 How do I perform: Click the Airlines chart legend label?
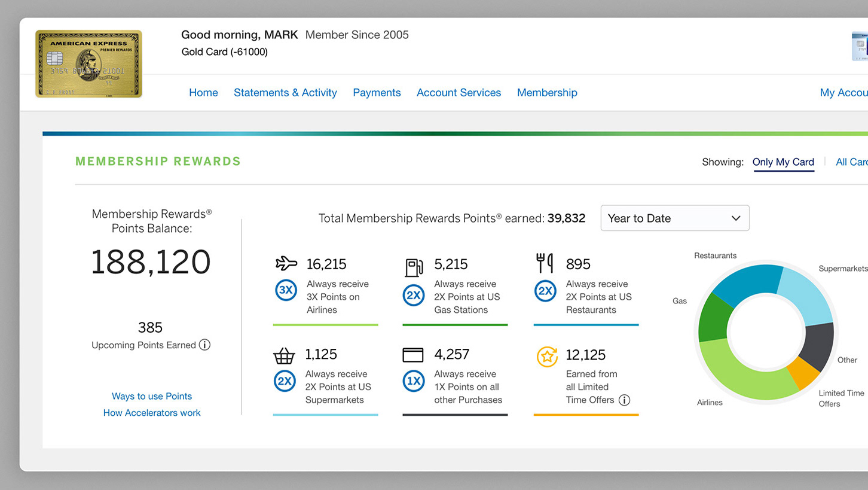710,403
